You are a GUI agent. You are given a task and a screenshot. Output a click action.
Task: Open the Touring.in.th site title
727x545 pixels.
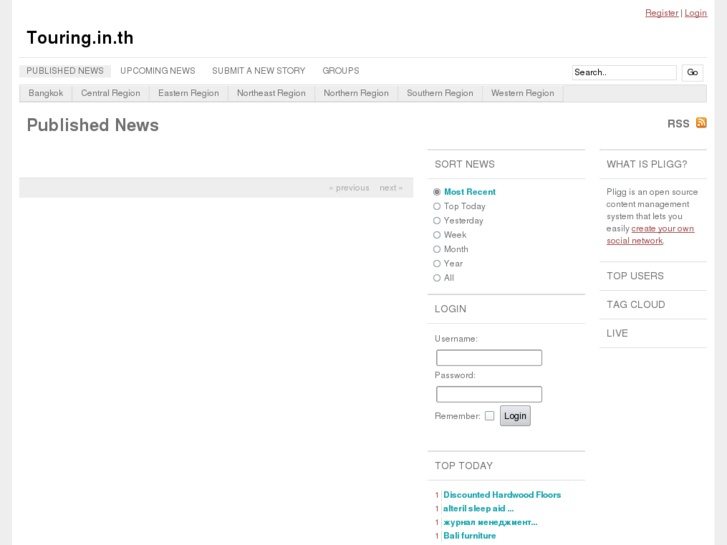(x=80, y=38)
